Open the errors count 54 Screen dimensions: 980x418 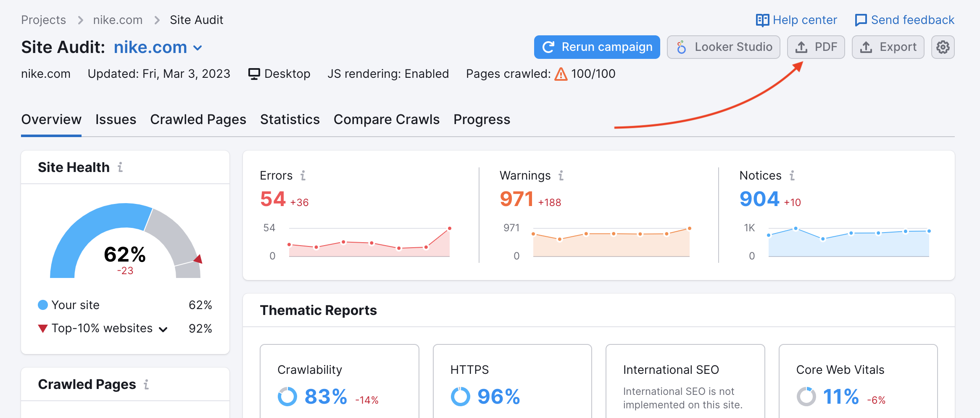pos(273,199)
